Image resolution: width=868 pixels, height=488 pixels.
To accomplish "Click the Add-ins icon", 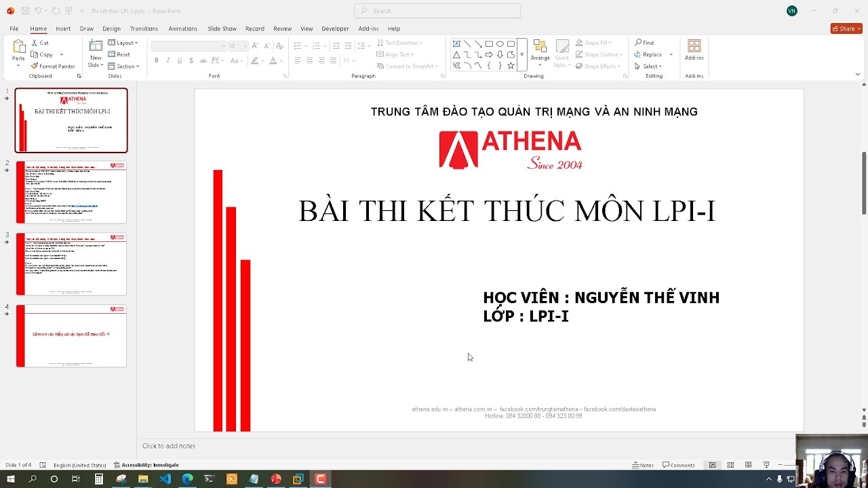I will pyautogui.click(x=694, y=46).
